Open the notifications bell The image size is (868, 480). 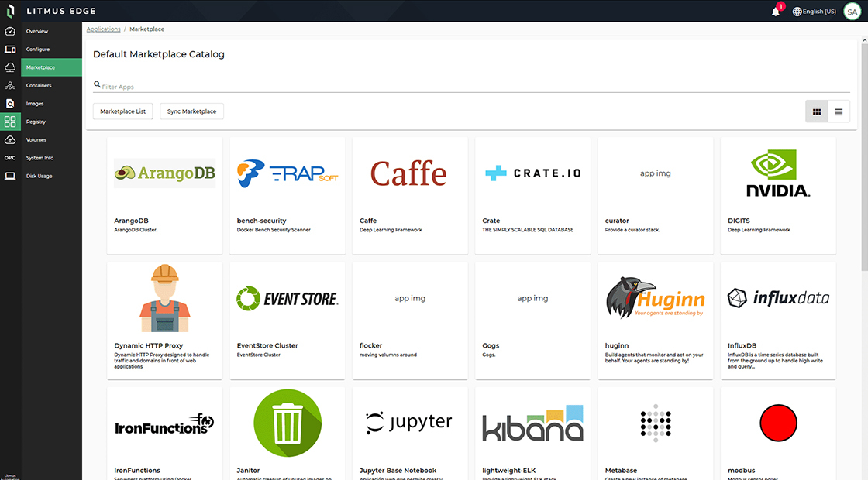pyautogui.click(x=776, y=12)
